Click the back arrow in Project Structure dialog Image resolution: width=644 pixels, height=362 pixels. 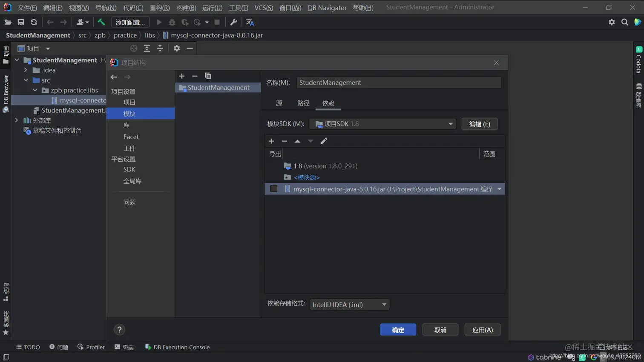coord(114,77)
